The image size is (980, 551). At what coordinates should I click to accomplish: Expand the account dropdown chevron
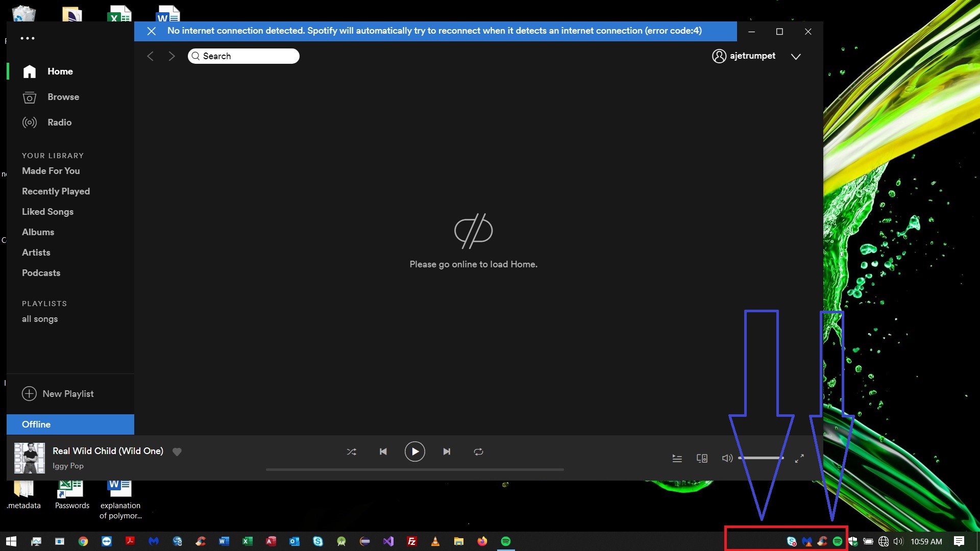796,57
